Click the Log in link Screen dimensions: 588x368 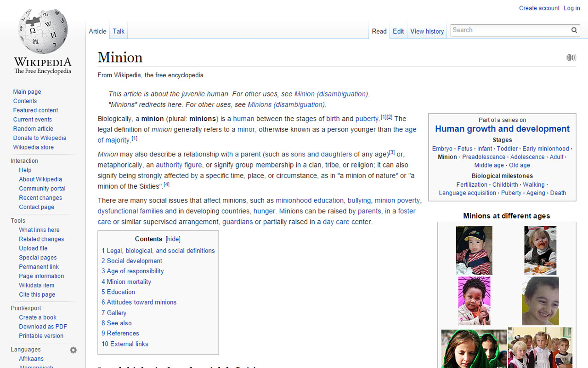(572, 8)
